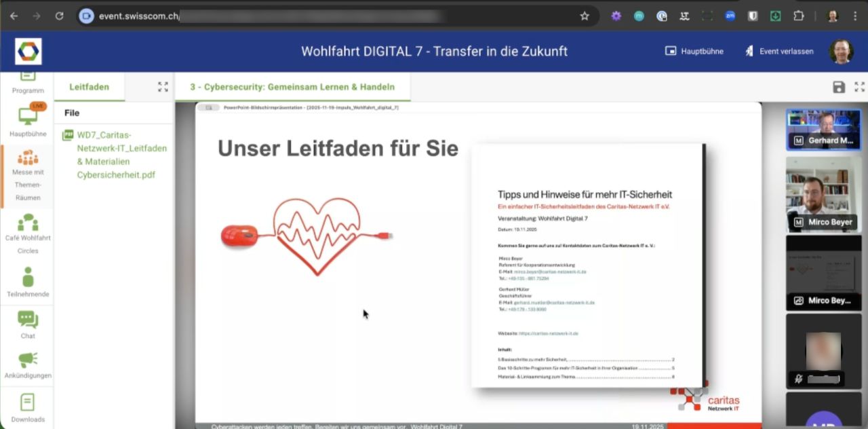Screen dimensions: 868x429
Task: Open the browser extensions puzzle icon
Action: 799,16
